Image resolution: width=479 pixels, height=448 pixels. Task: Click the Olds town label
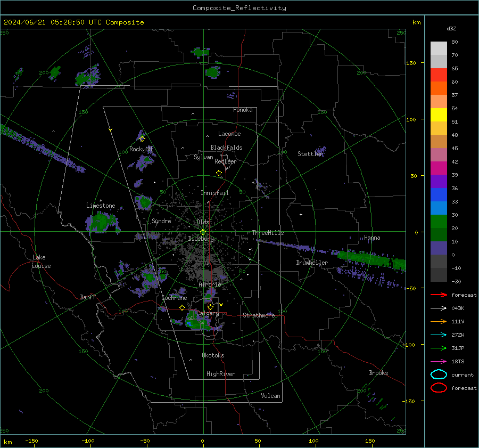pyautogui.click(x=203, y=222)
